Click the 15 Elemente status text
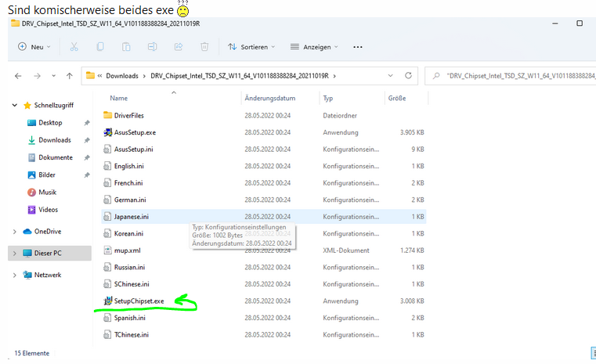 pyautogui.click(x=32, y=353)
